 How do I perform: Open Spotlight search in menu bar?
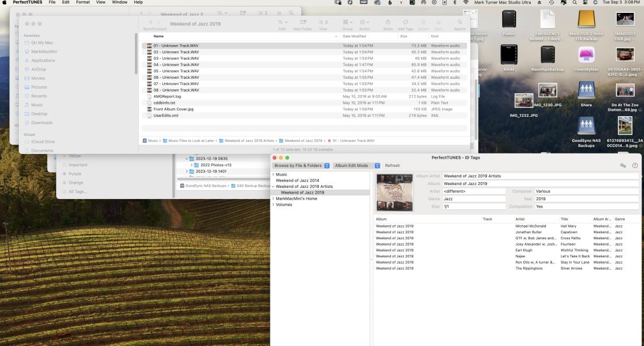(575, 2)
